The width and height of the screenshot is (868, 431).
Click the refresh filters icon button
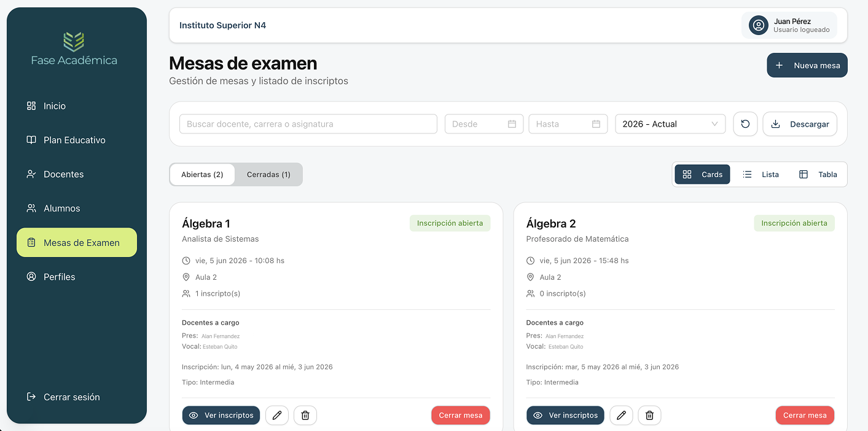[745, 124]
